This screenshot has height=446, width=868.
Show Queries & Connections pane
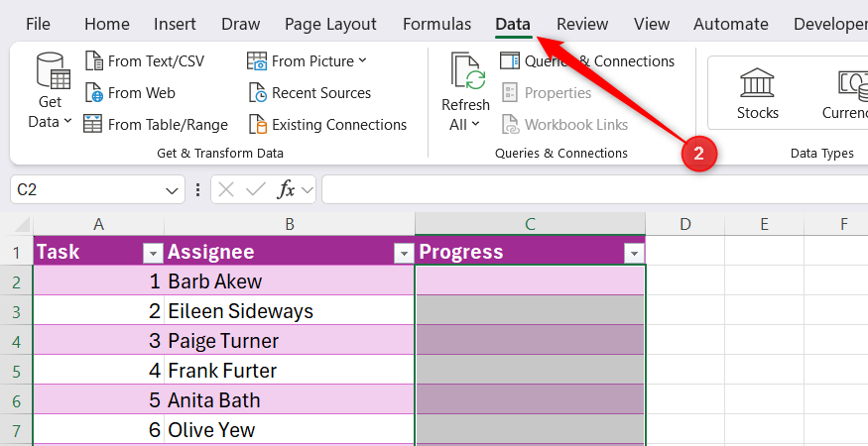point(587,60)
